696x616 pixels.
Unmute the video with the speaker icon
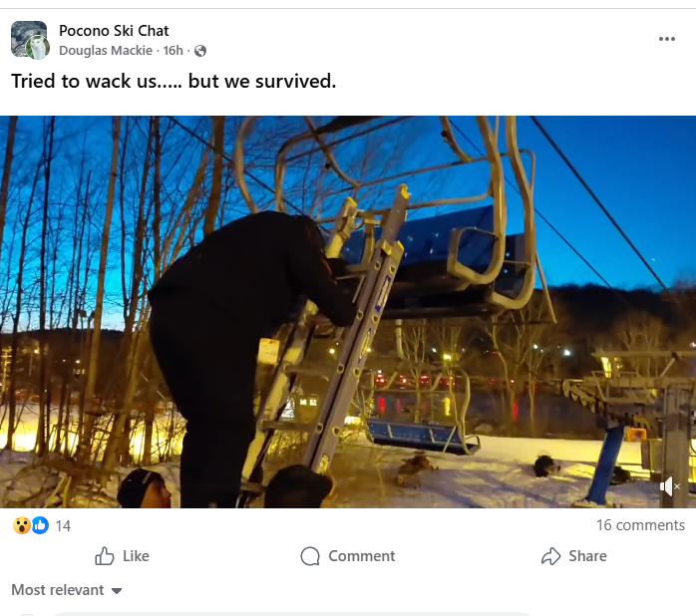tap(670, 486)
